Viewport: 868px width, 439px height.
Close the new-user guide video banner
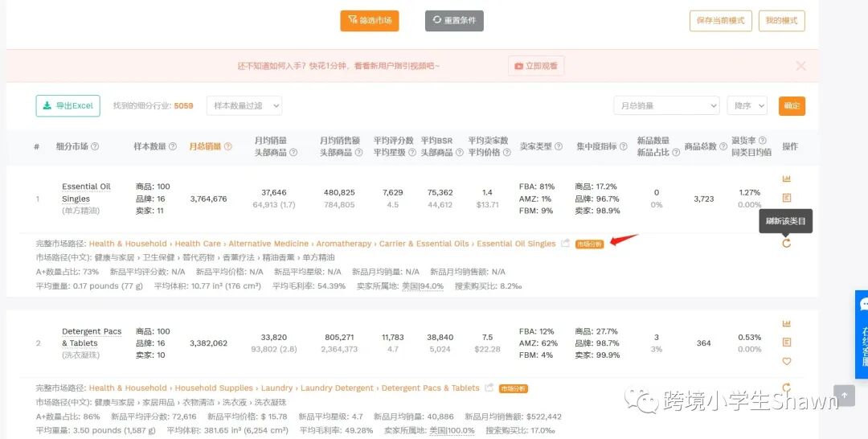pos(800,66)
